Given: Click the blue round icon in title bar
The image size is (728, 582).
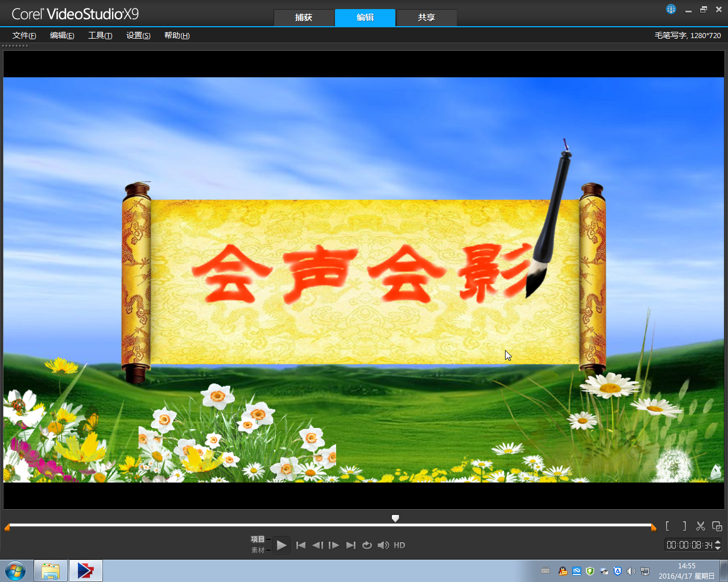Looking at the screenshot, I should coord(671,9).
